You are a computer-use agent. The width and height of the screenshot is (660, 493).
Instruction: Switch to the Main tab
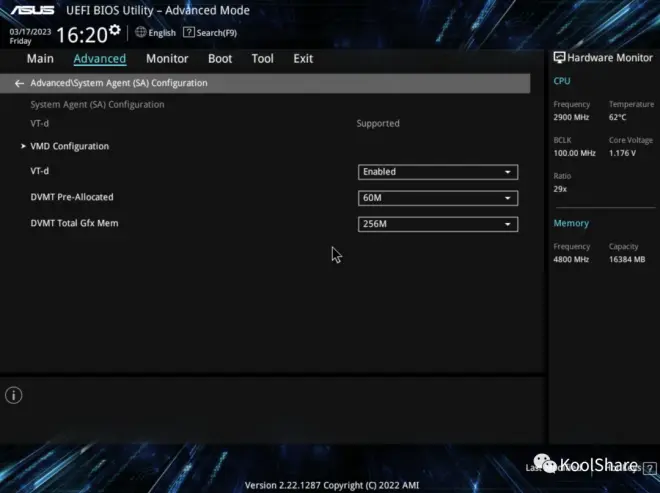click(x=40, y=59)
